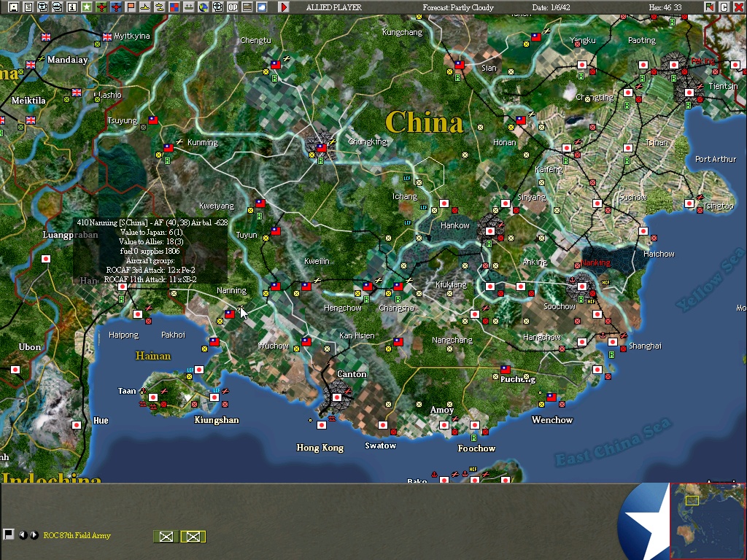747x560 pixels.
Task: Click the 'Forecast: Partly Cloudy' text
Action: (x=458, y=7)
